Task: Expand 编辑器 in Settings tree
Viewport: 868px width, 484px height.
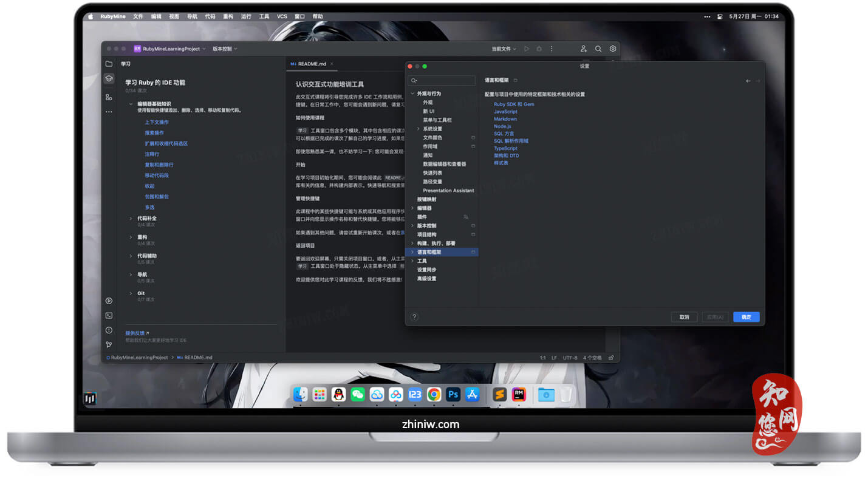Action: click(x=412, y=208)
